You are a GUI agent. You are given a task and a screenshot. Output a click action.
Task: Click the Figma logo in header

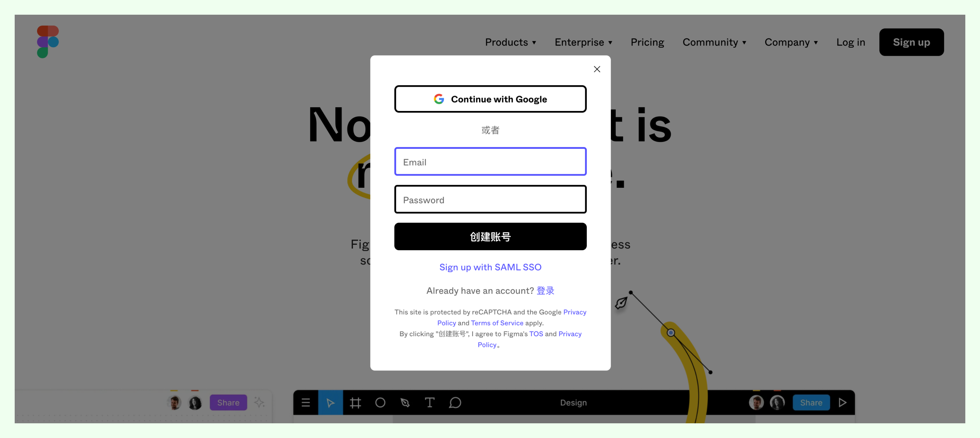click(48, 42)
